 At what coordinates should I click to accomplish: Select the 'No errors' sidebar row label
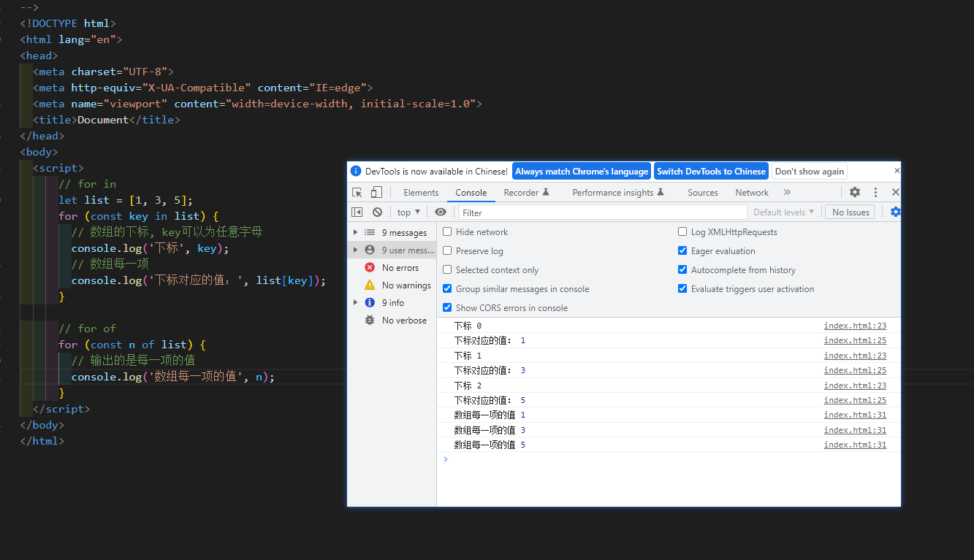point(400,268)
